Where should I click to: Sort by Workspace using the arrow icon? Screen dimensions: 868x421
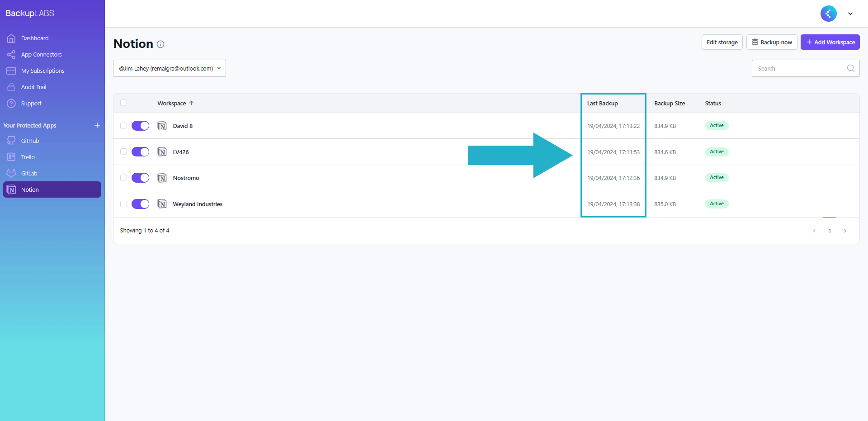pyautogui.click(x=192, y=103)
